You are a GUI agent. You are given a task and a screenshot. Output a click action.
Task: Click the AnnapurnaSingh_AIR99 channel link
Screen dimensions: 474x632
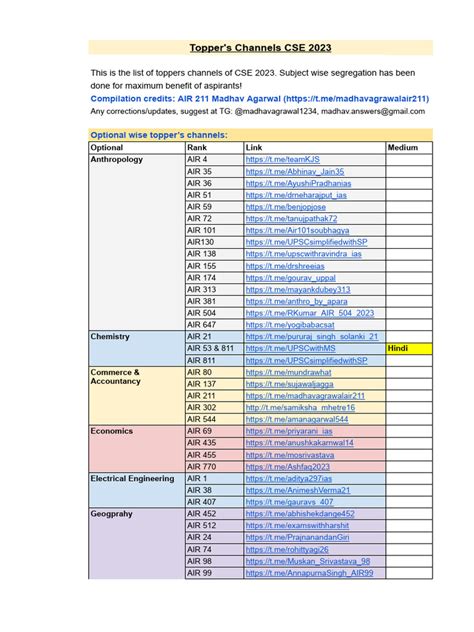click(x=309, y=573)
